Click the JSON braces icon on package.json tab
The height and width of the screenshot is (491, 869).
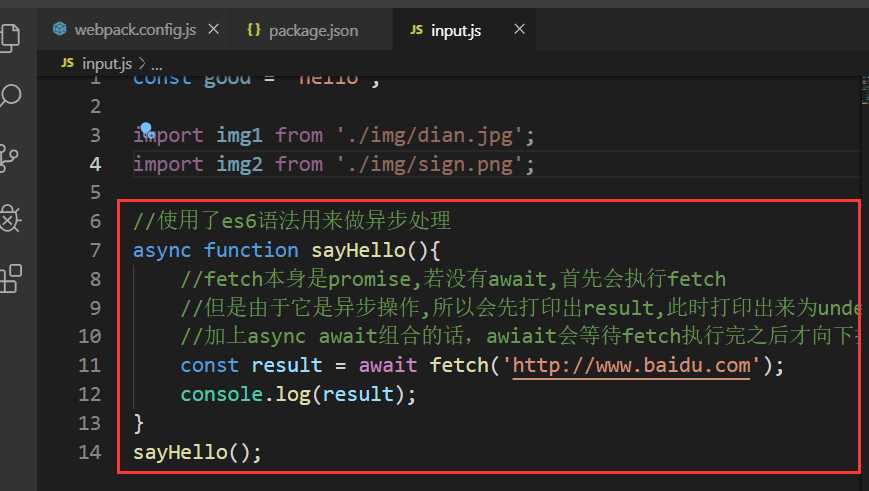tap(254, 29)
